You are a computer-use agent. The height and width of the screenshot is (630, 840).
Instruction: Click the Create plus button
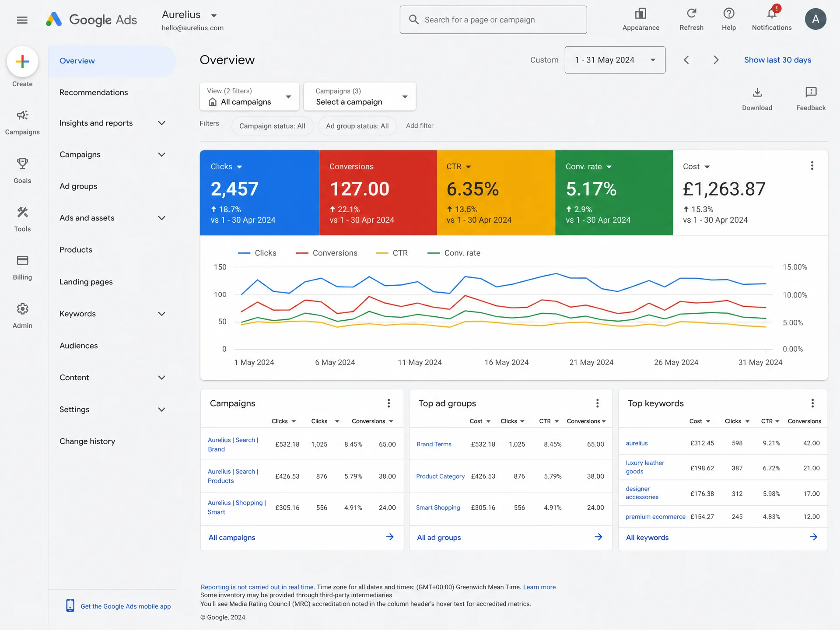(x=22, y=61)
